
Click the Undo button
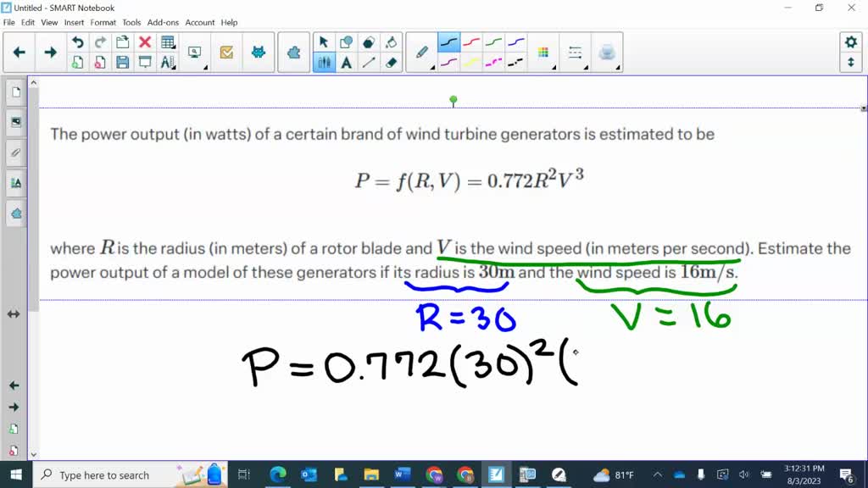(77, 42)
